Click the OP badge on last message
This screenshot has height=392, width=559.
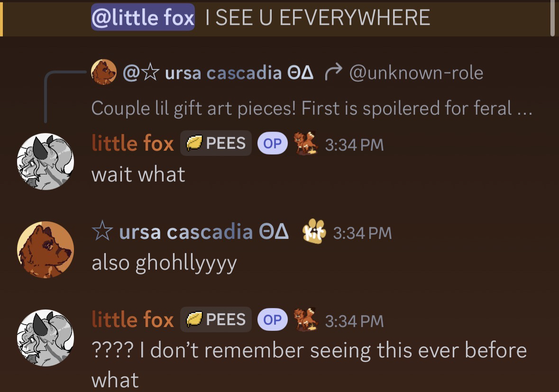[272, 320]
